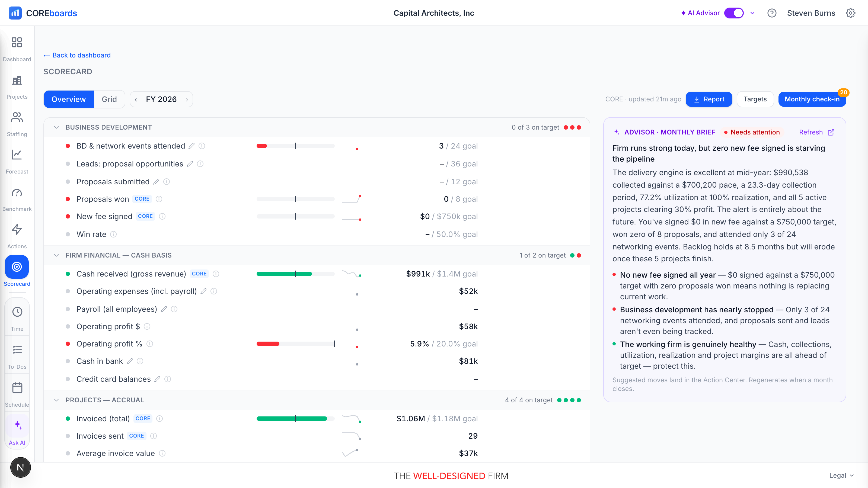
Task: Show info for Invoiced (total)
Action: [159, 419]
